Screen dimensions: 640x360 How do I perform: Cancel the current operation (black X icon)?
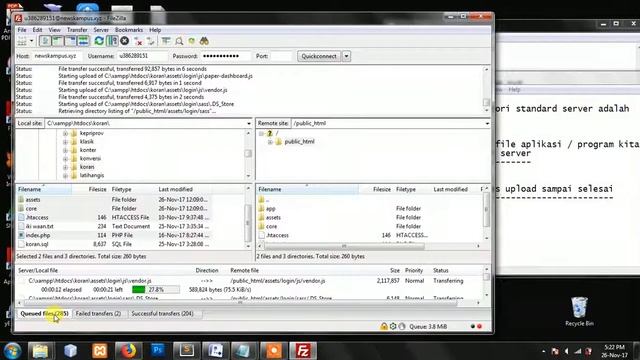[x=124, y=41]
